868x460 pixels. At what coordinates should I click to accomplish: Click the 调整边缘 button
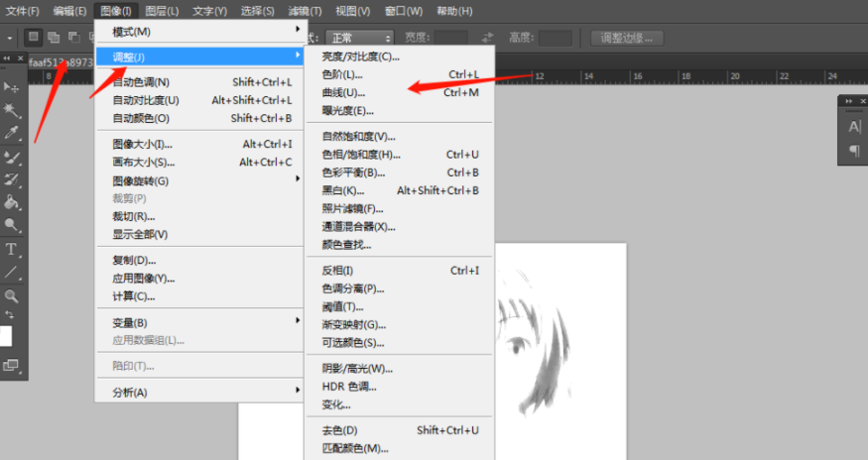[627, 38]
